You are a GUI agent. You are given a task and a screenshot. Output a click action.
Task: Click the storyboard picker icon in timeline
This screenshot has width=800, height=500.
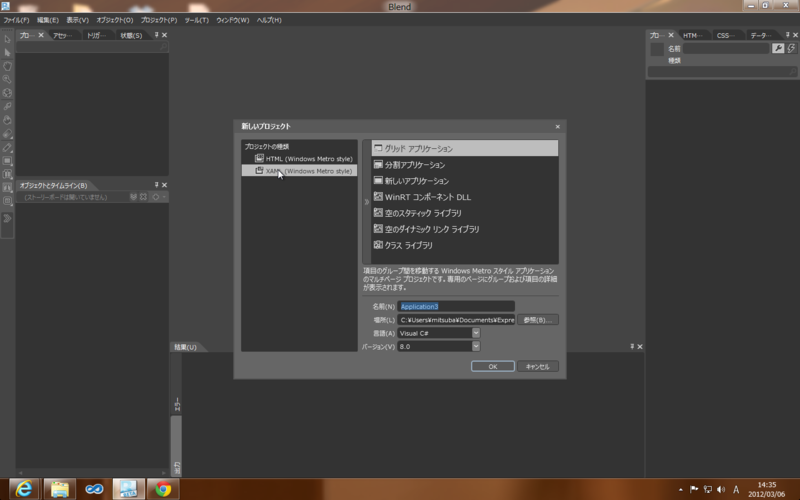point(133,196)
